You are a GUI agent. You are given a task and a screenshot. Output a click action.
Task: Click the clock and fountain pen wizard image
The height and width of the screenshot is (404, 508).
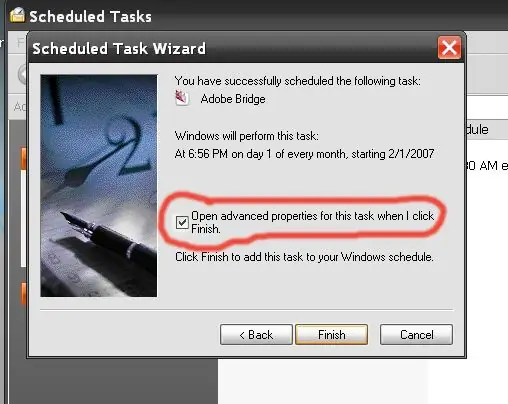[x=99, y=186]
